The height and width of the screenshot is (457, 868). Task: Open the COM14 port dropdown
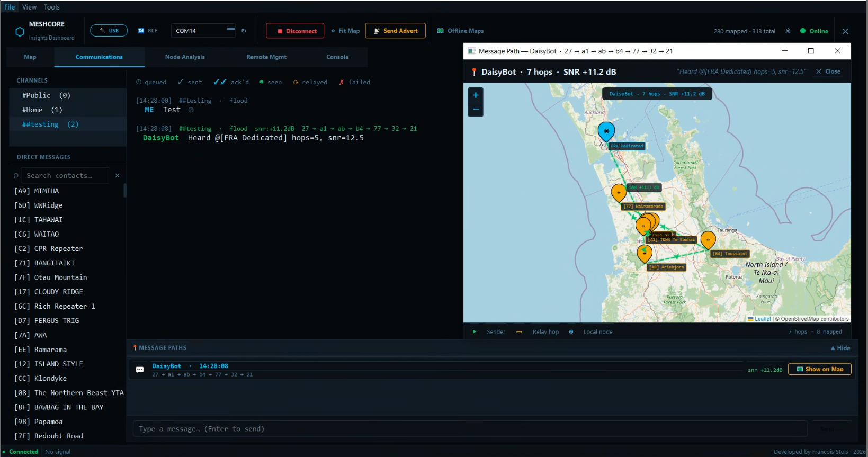click(203, 31)
